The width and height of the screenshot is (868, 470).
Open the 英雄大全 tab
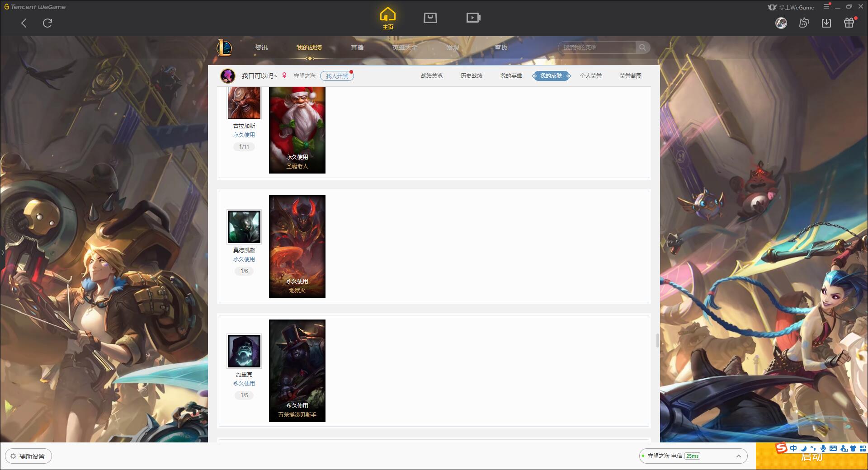pos(405,47)
